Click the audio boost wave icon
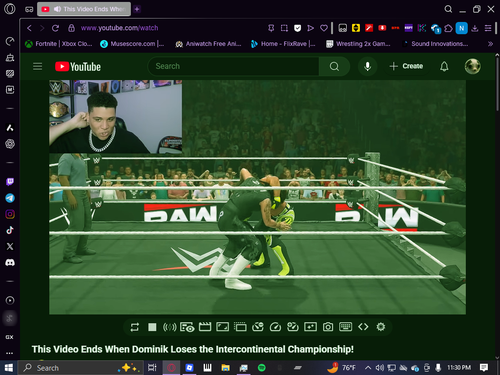 coord(169,327)
